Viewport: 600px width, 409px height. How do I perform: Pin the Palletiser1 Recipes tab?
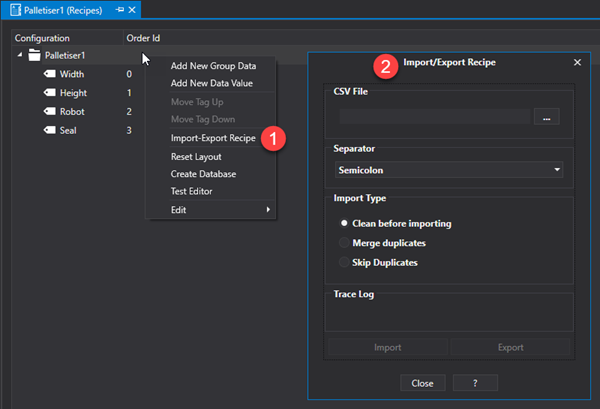(121, 9)
